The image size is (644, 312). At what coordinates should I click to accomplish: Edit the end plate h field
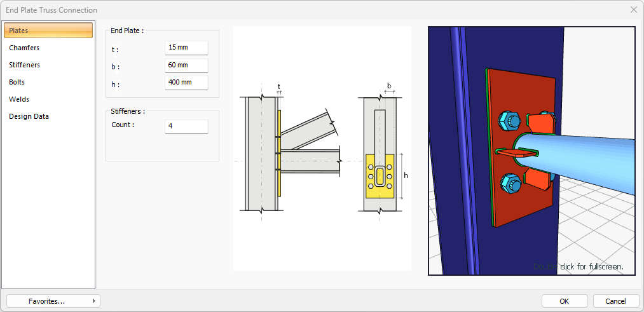pyautogui.click(x=186, y=83)
